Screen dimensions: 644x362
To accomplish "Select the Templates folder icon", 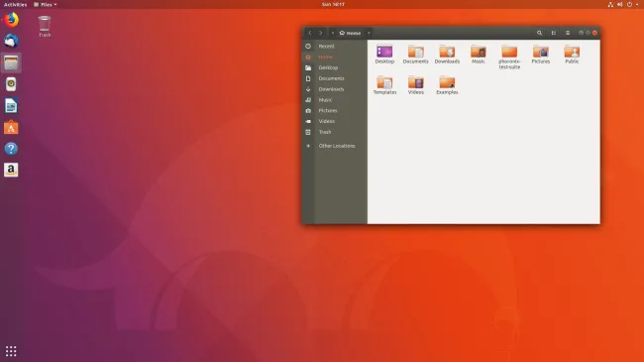I will click(x=384, y=82).
